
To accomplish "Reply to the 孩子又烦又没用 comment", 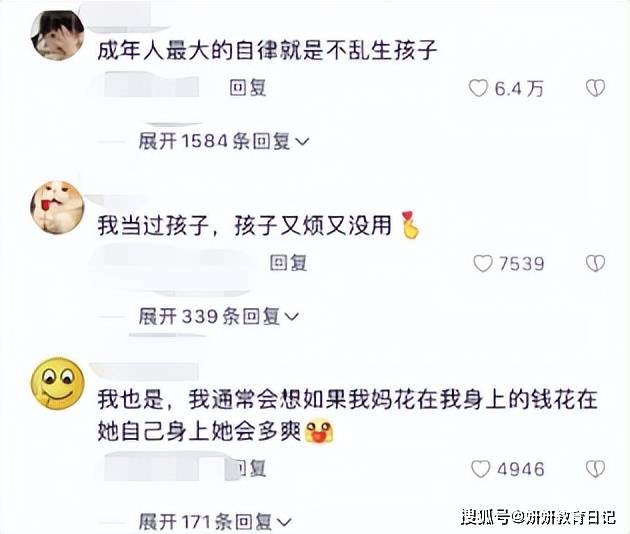I will (x=288, y=263).
